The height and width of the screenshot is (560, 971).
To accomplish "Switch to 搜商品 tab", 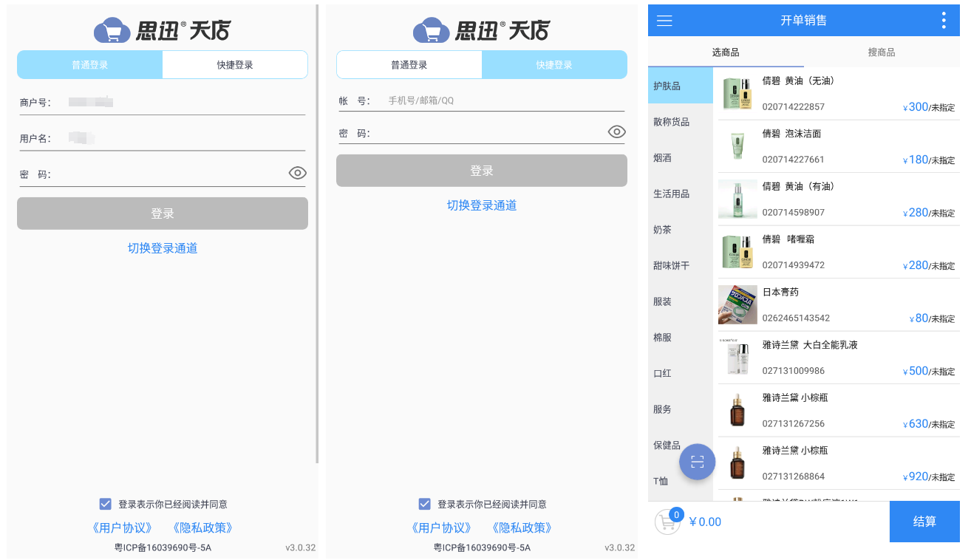I will pyautogui.click(x=881, y=52).
